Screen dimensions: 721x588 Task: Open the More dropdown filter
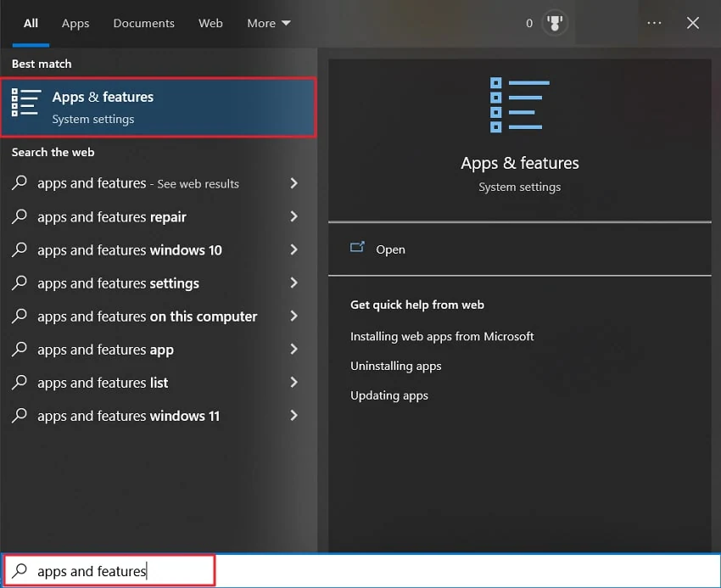pyautogui.click(x=269, y=23)
